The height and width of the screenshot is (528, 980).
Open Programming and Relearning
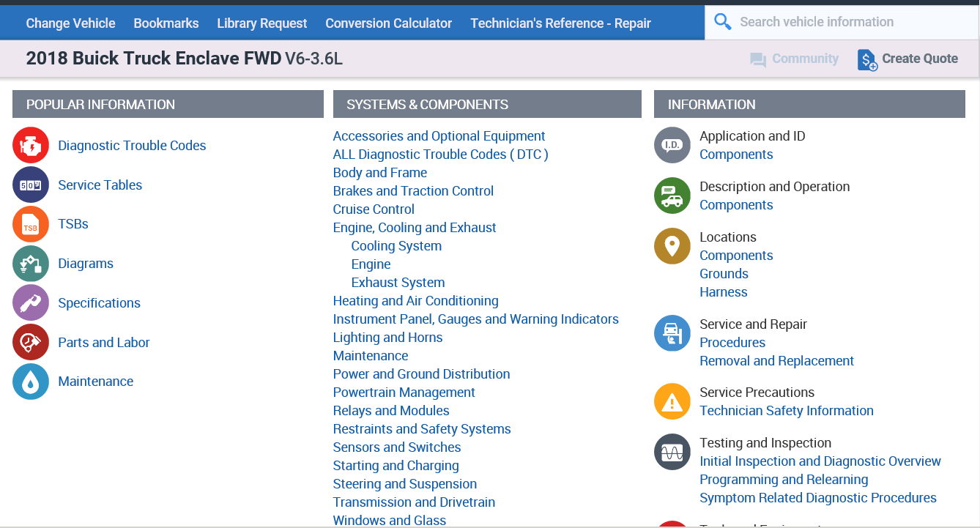pos(784,480)
